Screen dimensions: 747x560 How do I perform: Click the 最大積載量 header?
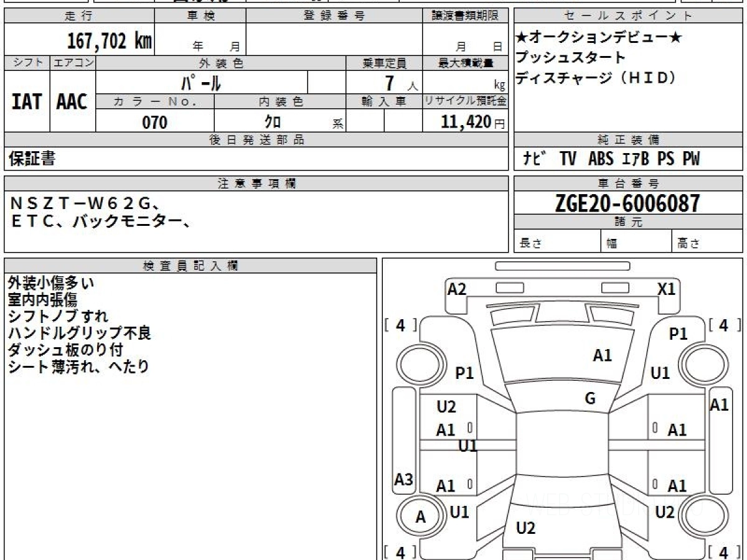(x=465, y=63)
